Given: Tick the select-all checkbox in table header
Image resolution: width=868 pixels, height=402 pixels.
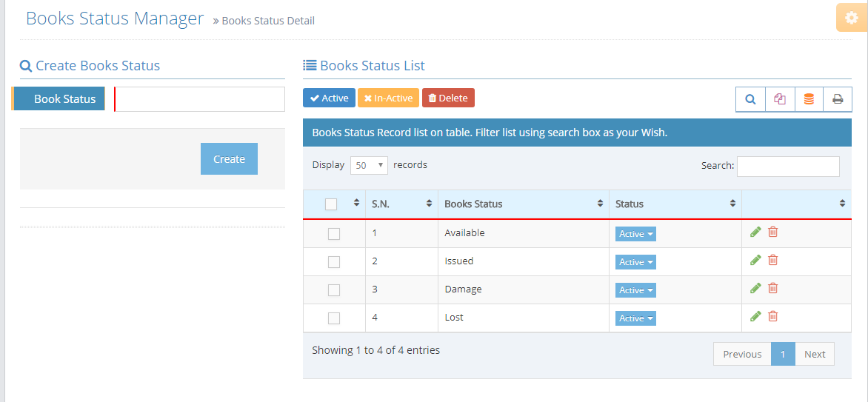Looking at the screenshot, I should point(331,204).
